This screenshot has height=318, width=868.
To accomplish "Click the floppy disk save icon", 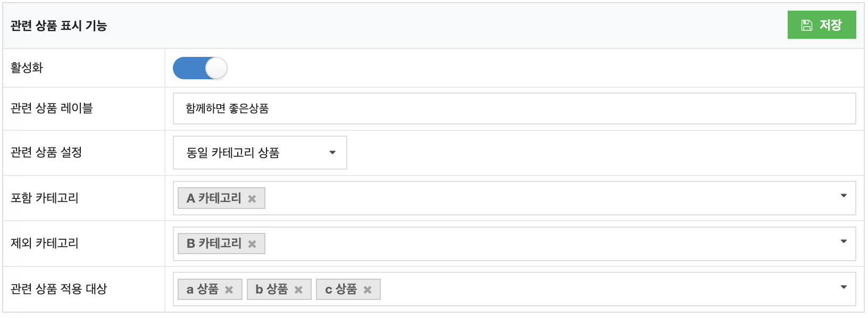I will (x=807, y=25).
